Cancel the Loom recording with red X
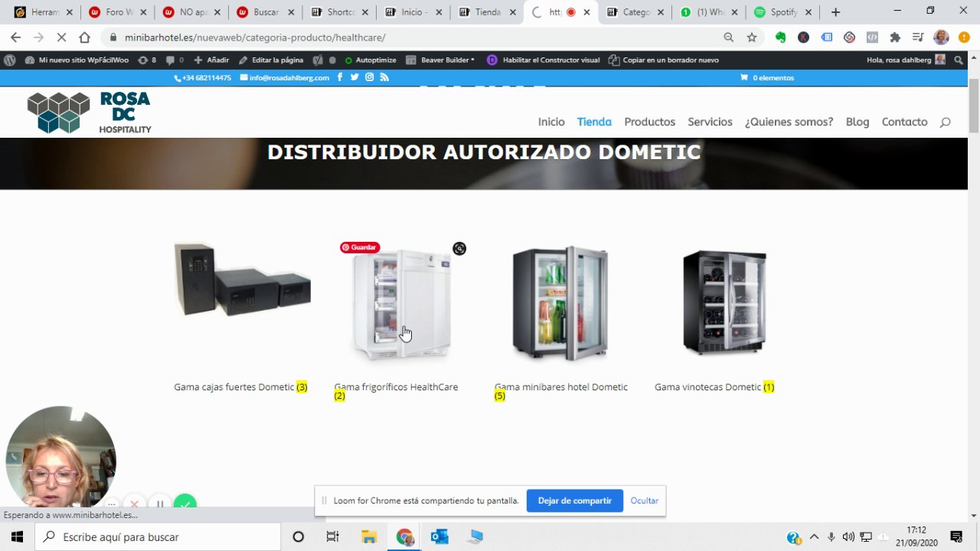Viewport: 980px width, 551px height. pos(134,504)
